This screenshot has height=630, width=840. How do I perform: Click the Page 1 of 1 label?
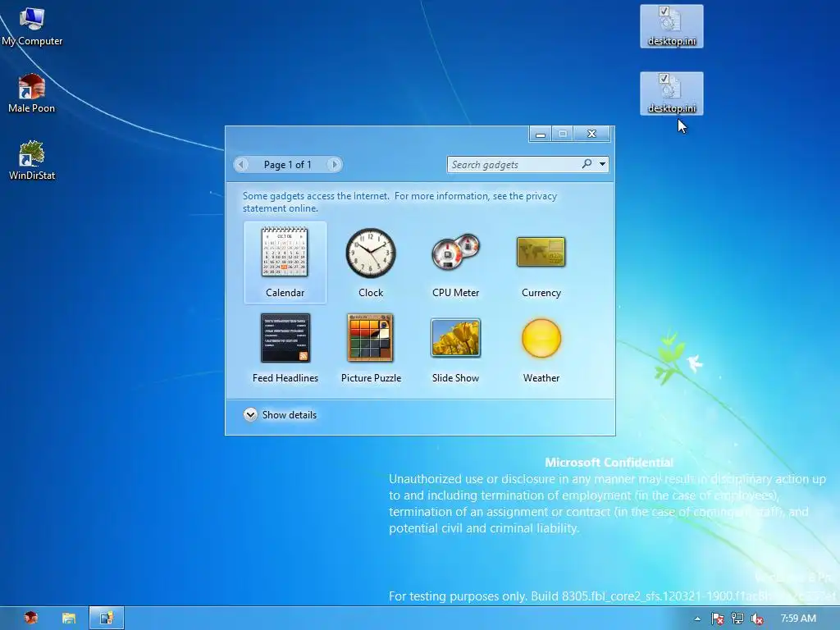click(x=288, y=164)
